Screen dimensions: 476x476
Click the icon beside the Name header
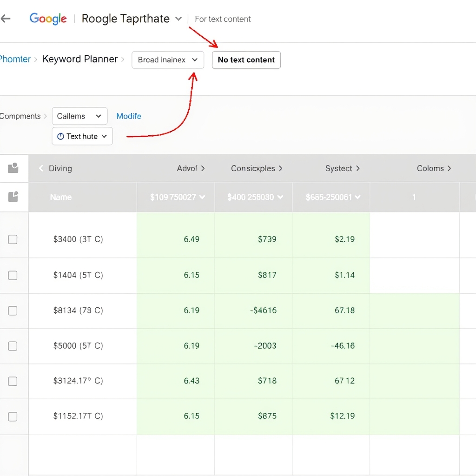pyautogui.click(x=13, y=197)
